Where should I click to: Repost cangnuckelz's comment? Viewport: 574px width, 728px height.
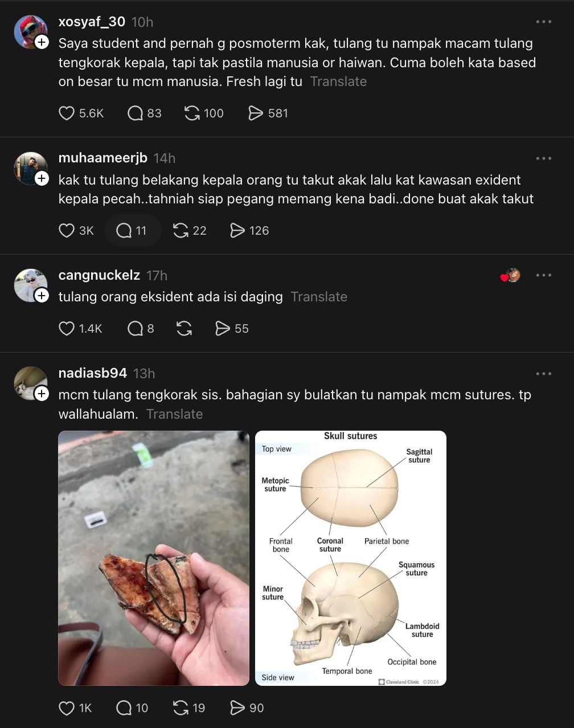(x=184, y=329)
